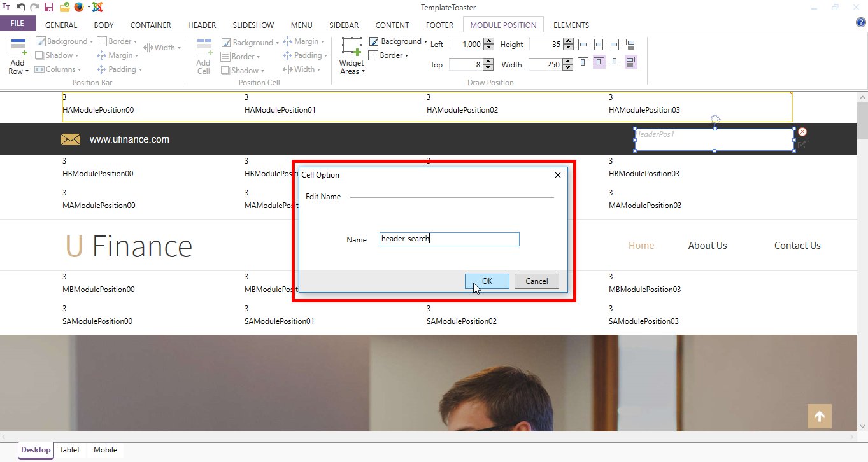Click the Save icon in quick access toolbar
868x462 pixels.
pyautogui.click(x=49, y=7)
